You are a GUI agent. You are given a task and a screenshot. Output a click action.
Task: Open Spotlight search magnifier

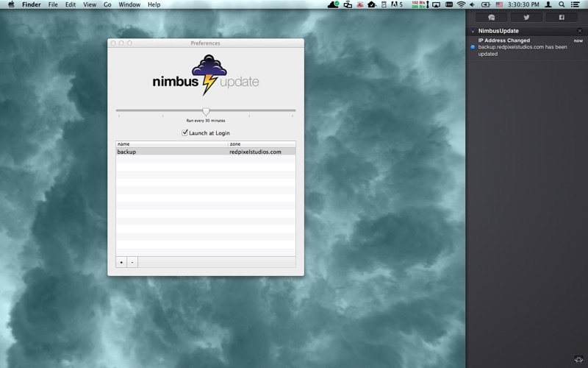pos(562,4)
